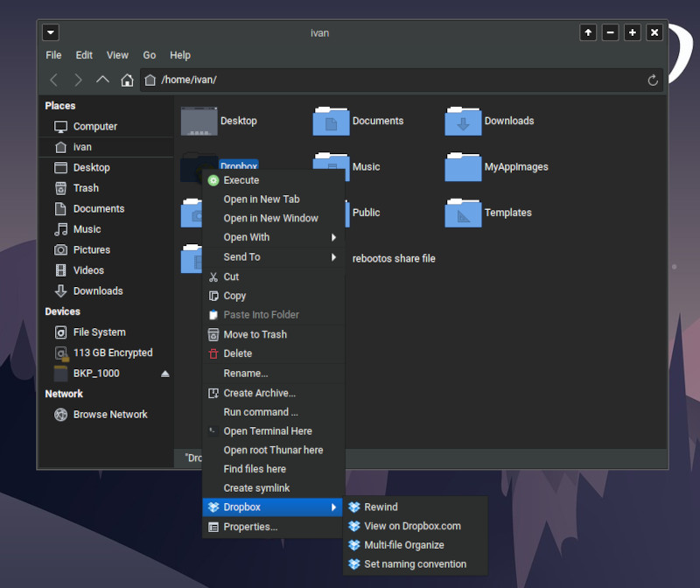
Task: Select the Public folder label
Action: point(366,213)
